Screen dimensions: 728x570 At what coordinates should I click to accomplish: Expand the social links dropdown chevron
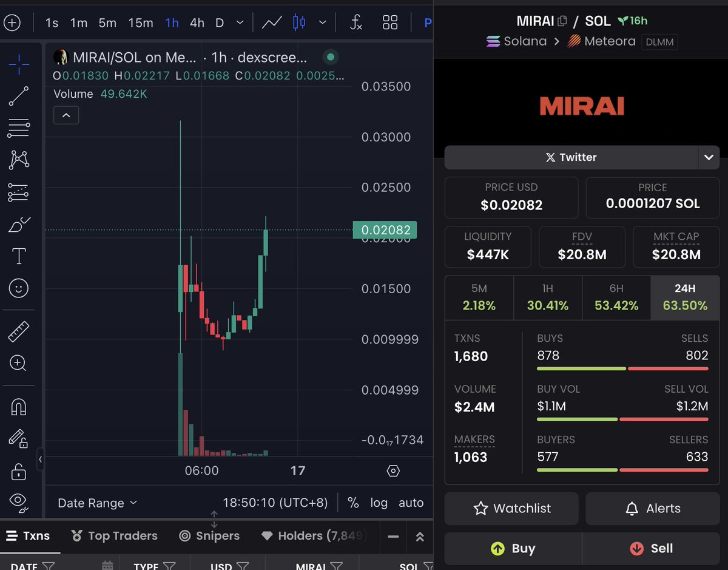(x=709, y=157)
